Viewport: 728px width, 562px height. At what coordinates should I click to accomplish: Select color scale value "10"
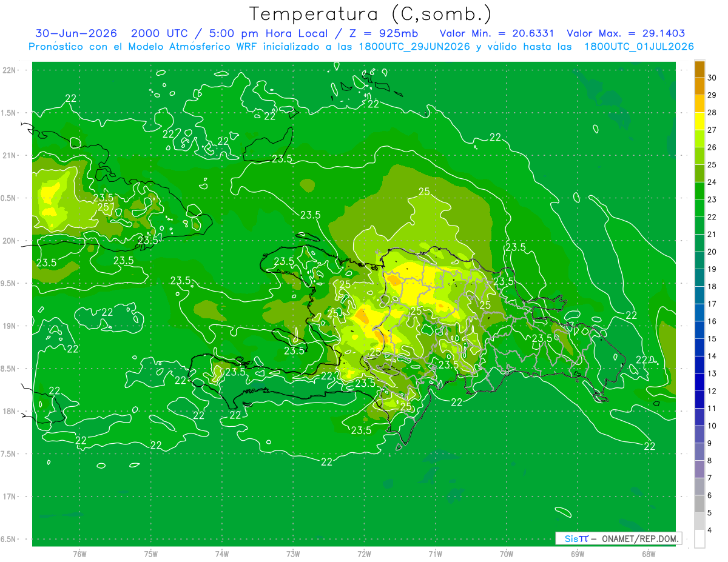[x=712, y=426]
